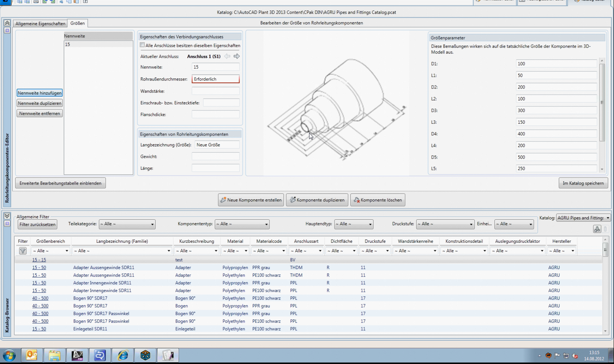Open Windows Explorer from taskbar
This screenshot has width=614, height=364.
(54, 355)
